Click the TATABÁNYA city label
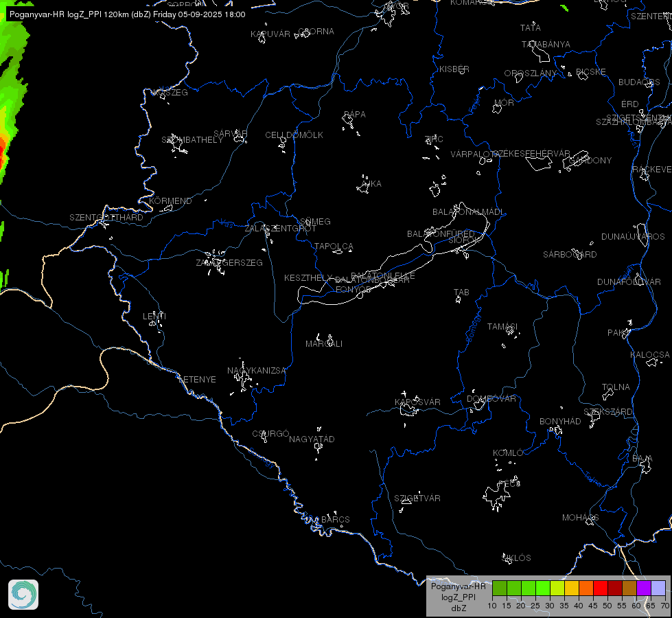This screenshot has height=618, width=672. point(546,45)
